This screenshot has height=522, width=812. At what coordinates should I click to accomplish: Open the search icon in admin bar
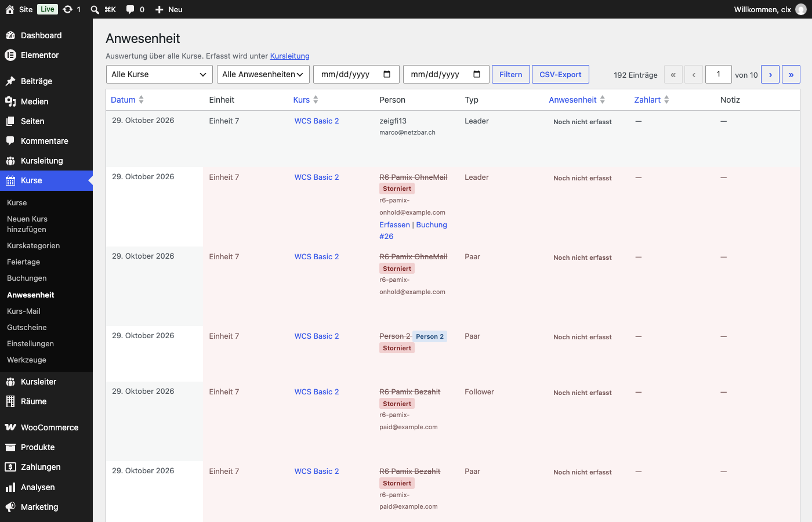(x=95, y=9)
